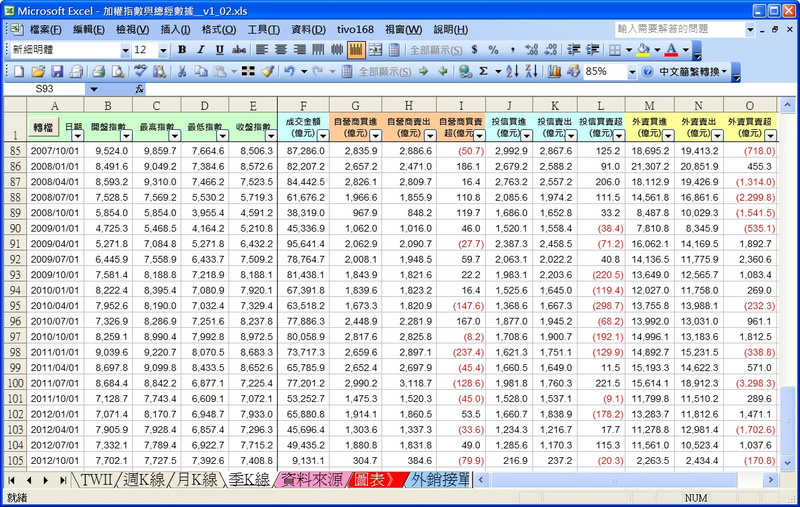
Task: Go to last sheet tab arrow
Action: [x=63, y=480]
